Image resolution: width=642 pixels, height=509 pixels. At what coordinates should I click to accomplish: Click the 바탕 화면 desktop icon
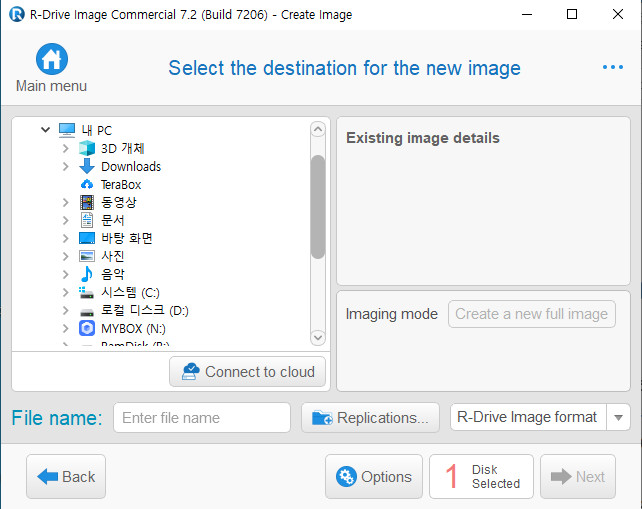point(87,238)
